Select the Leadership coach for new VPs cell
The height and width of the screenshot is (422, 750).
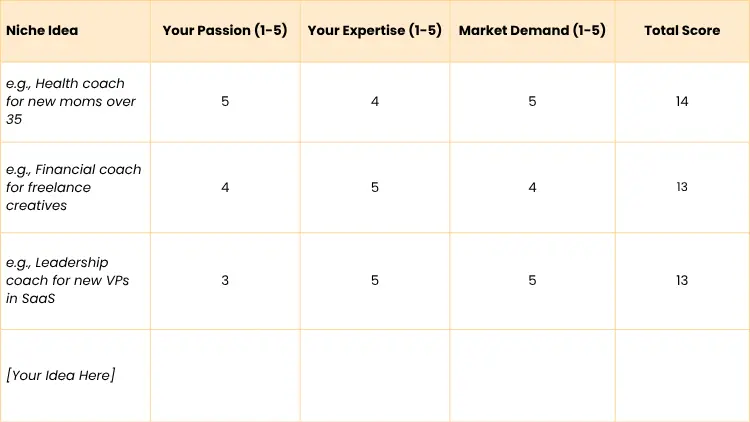(68, 280)
